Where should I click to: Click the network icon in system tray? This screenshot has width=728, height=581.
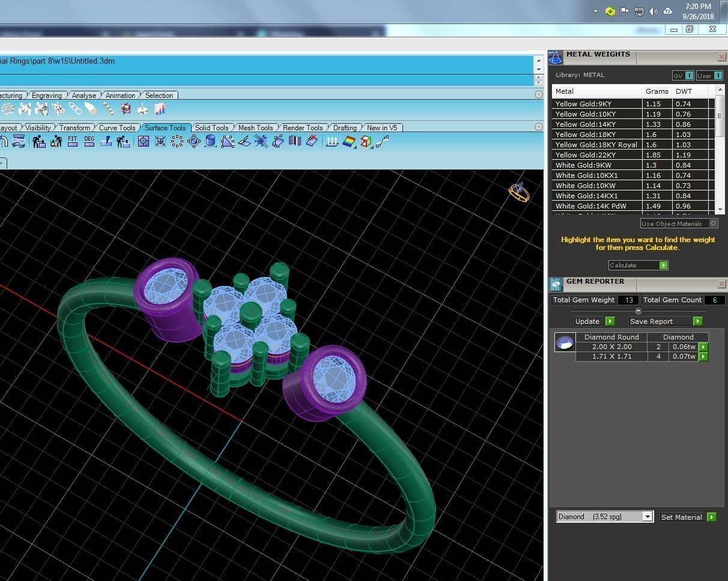tap(639, 11)
